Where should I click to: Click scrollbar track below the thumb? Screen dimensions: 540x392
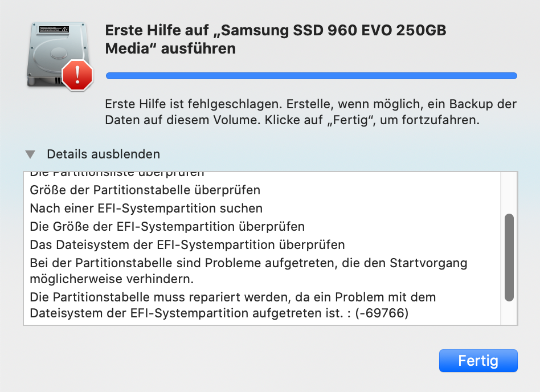pyautogui.click(x=509, y=313)
